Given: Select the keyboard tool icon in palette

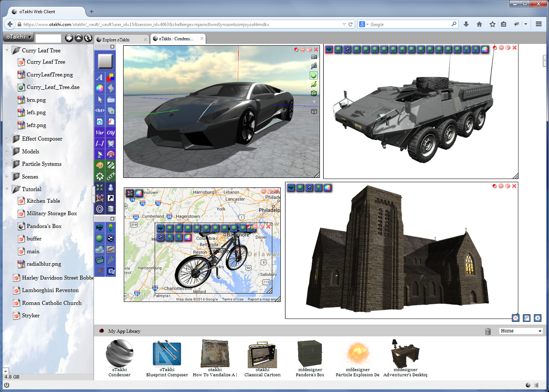Looking at the screenshot, I should point(111,99).
